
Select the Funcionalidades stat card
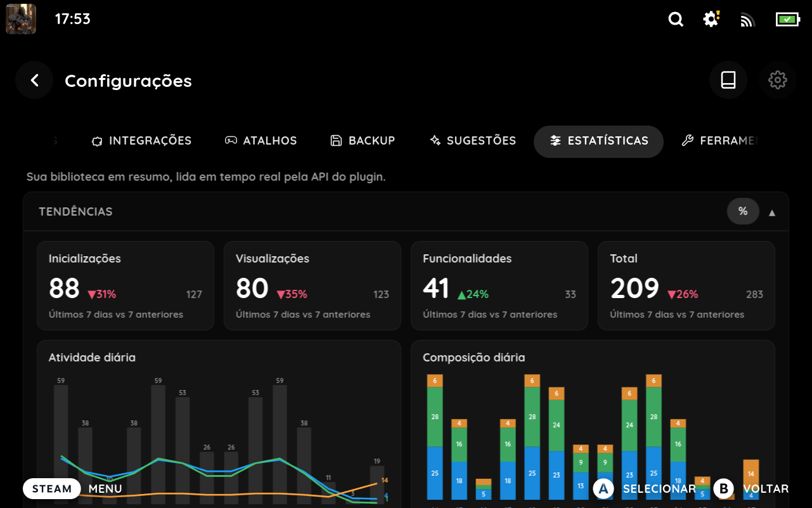coord(499,285)
